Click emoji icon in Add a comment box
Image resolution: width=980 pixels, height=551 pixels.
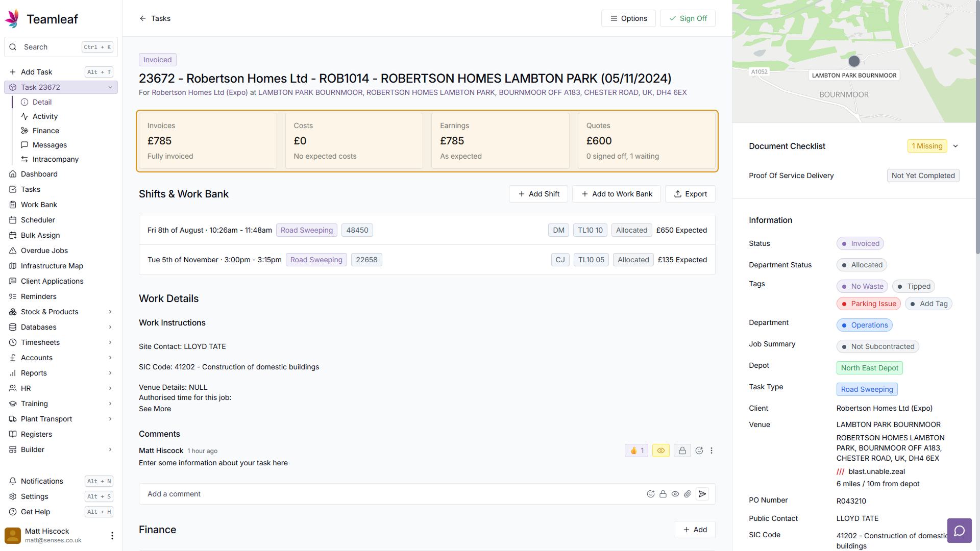[651, 494]
